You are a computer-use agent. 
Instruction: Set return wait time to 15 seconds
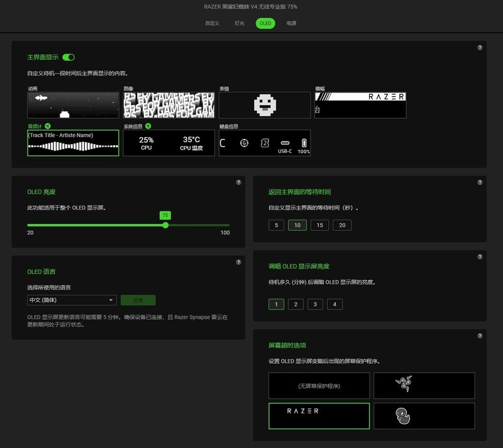[319, 225]
